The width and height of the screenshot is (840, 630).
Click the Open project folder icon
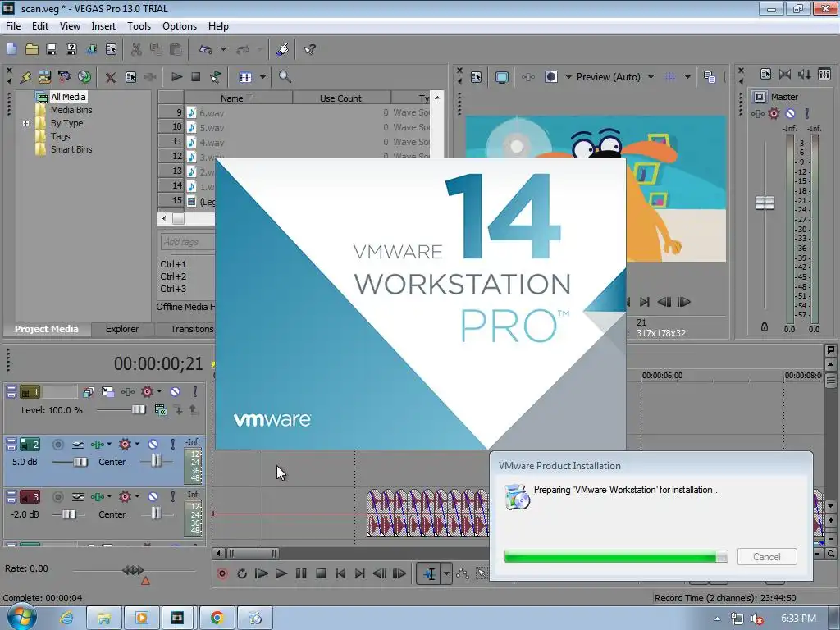[32, 49]
